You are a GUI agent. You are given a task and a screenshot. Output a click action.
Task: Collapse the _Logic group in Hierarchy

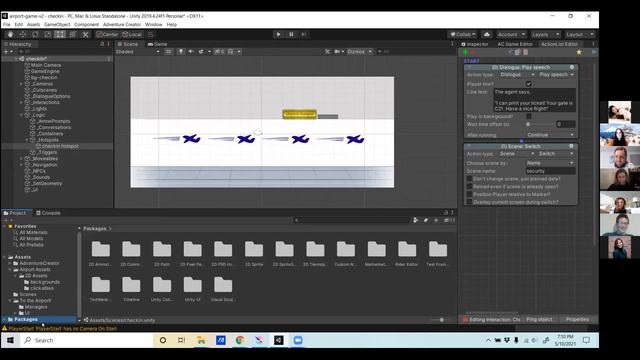click(21, 115)
